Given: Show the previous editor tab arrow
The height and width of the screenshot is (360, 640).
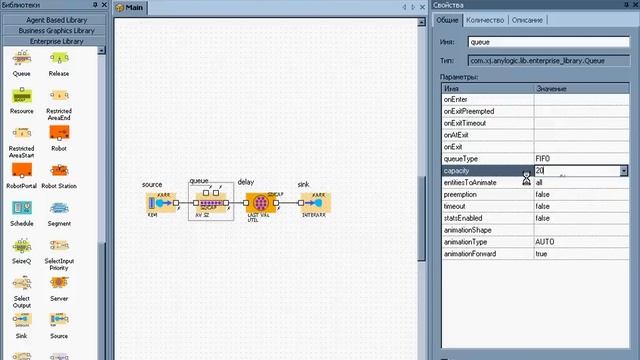Looking at the screenshot, I should pyautogui.click(x=404, y=7).
